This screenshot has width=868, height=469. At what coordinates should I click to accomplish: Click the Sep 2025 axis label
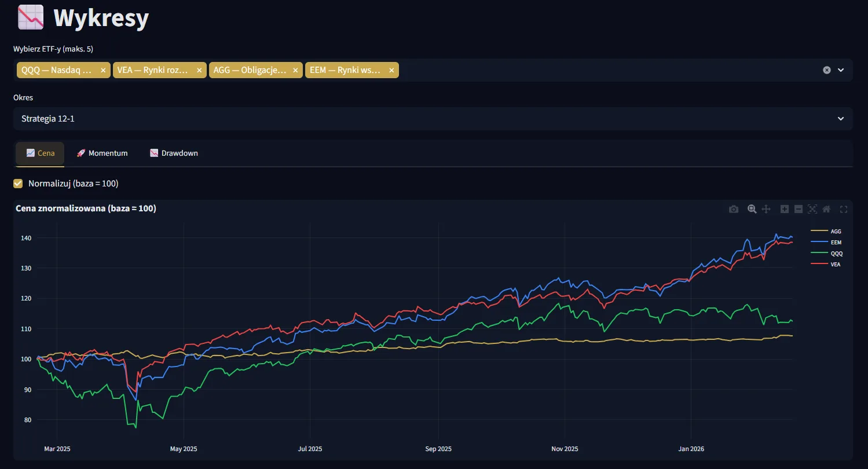[x=438, y=449]
